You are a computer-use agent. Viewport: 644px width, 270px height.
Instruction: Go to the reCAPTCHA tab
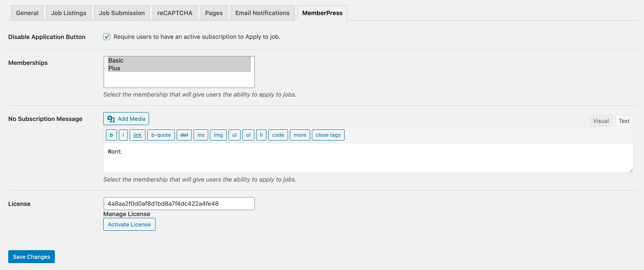click(175, 13)
